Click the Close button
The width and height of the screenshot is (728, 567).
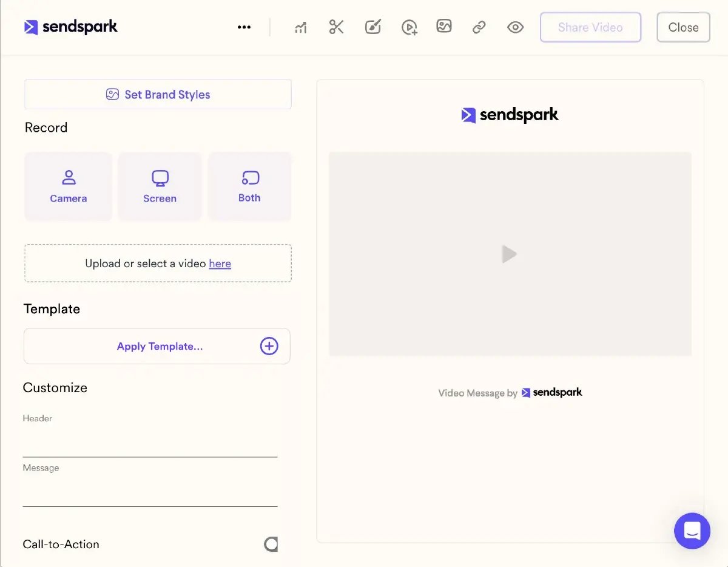pyautogui.click(x=683, y=27)
